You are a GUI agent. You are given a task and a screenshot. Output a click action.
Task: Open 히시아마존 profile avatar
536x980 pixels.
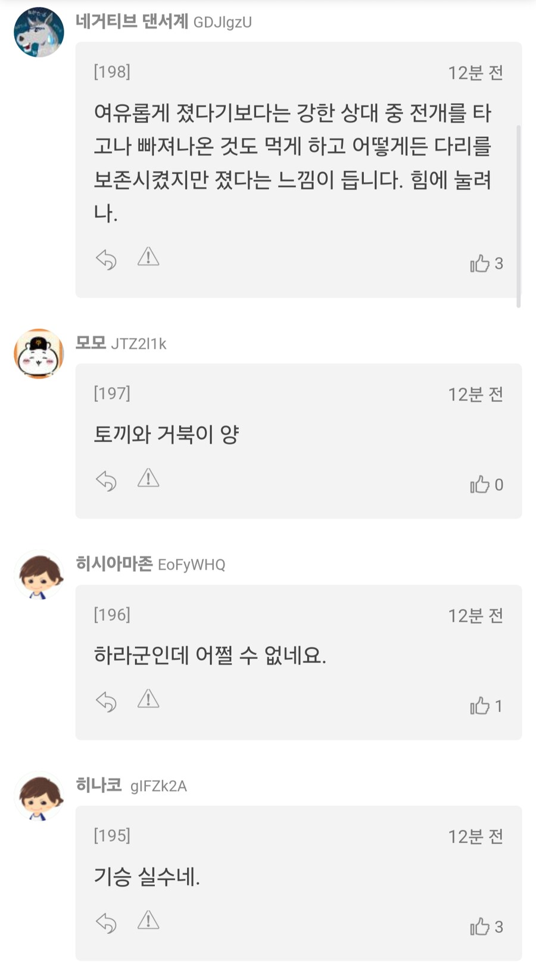[x=39, y=575]
